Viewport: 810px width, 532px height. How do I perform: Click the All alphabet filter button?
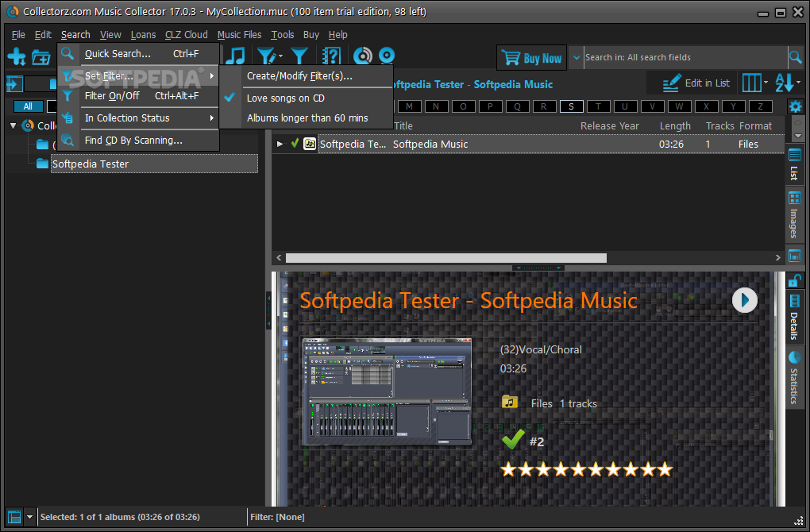(28, 106)
